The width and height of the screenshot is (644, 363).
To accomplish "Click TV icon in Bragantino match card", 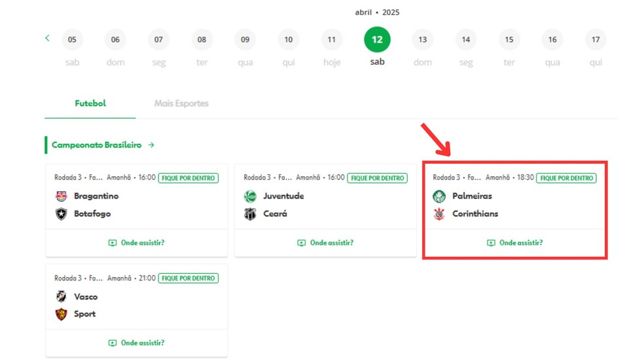I will [113, 243].
